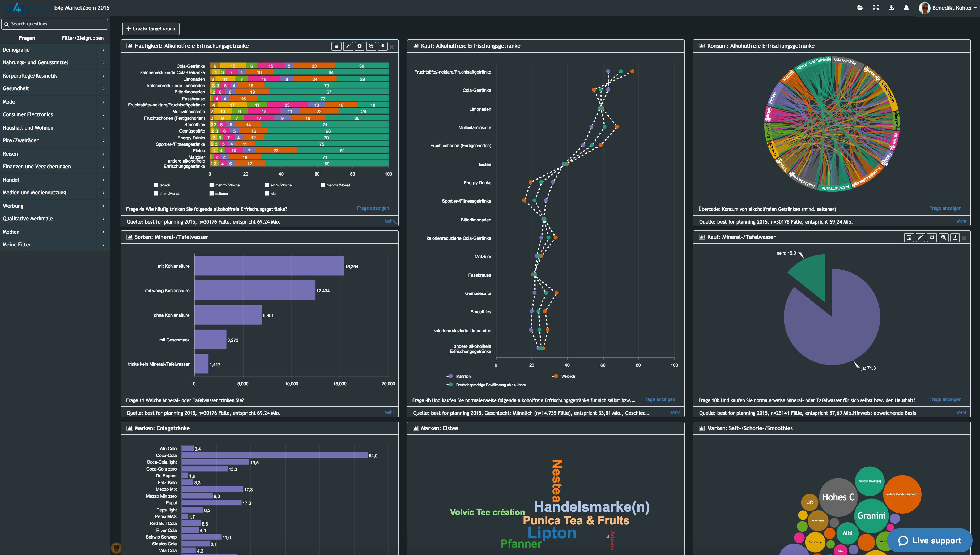Viewport: 980px width, 555px height.
Task: Open Reisen menu item
Action: click(x=55, y=154)
